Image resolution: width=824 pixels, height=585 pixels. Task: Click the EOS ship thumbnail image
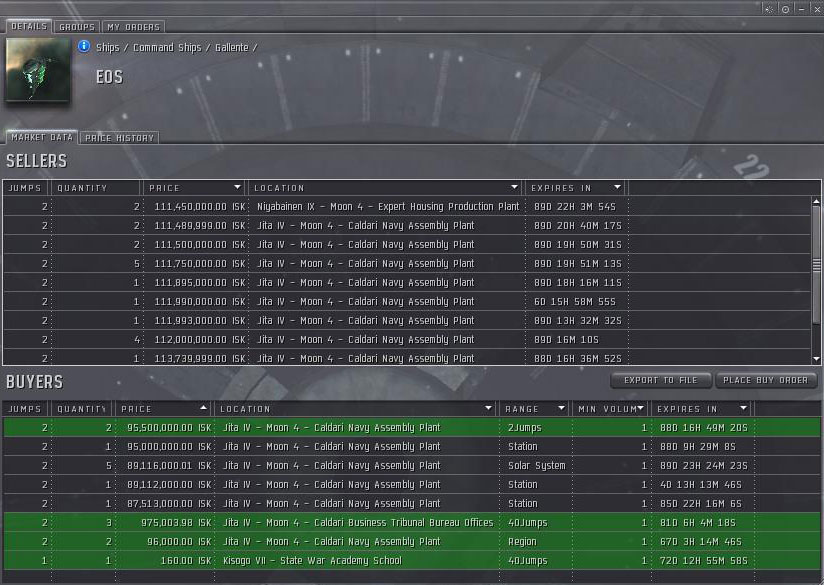[x=38, y=70]
